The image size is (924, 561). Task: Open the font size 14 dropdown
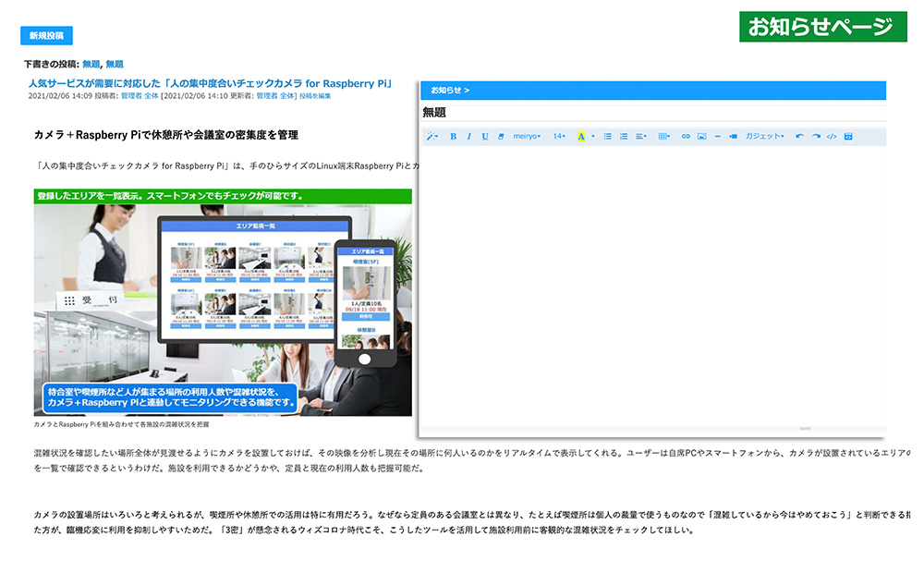pos(559,136)
